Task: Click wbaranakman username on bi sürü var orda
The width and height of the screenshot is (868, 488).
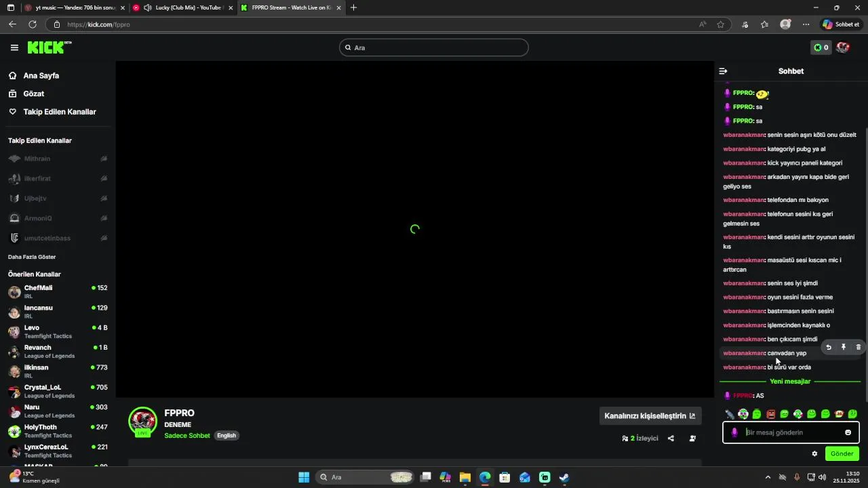Action: pyautogui.click(x=743, y=367)
